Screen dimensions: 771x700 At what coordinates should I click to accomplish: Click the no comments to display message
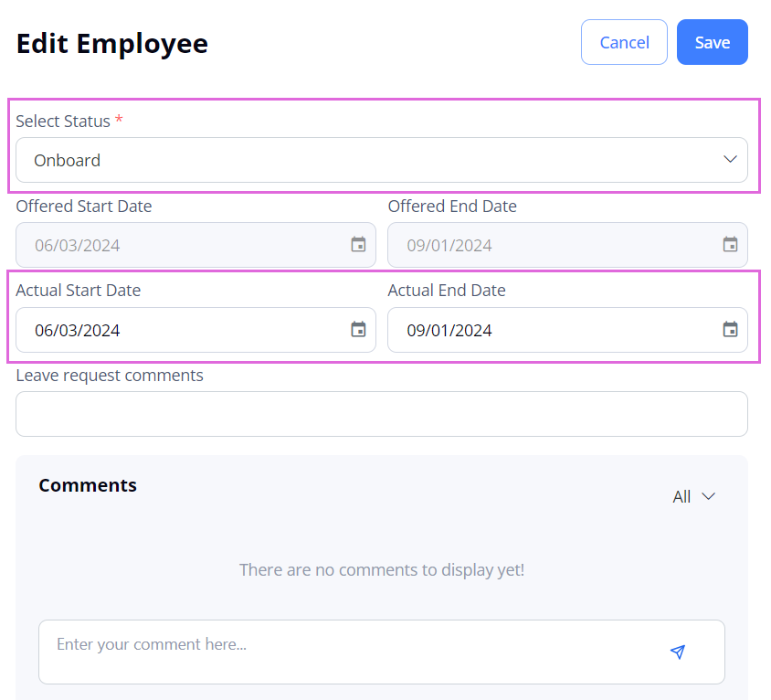(x=382, y=569)
